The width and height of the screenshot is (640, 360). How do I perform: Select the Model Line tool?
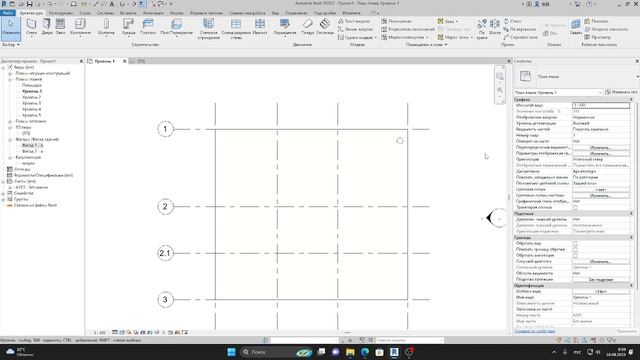click(x=356, y=29)
